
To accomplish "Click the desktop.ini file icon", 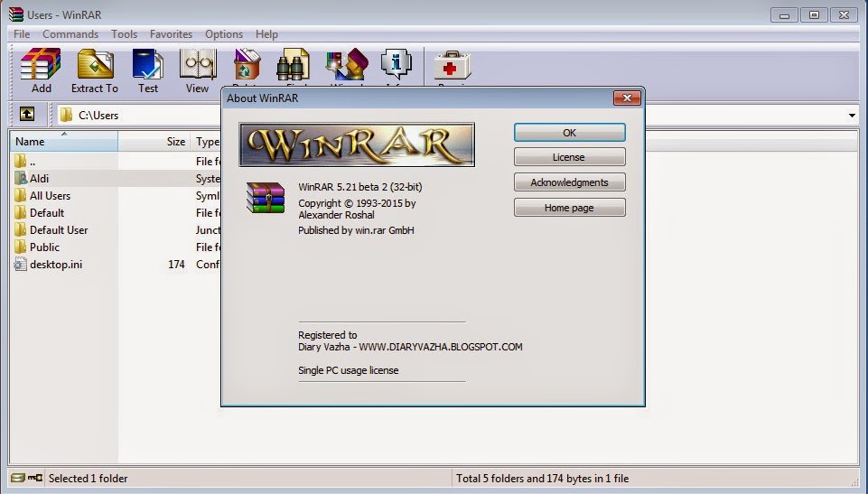I will (21, 264).
